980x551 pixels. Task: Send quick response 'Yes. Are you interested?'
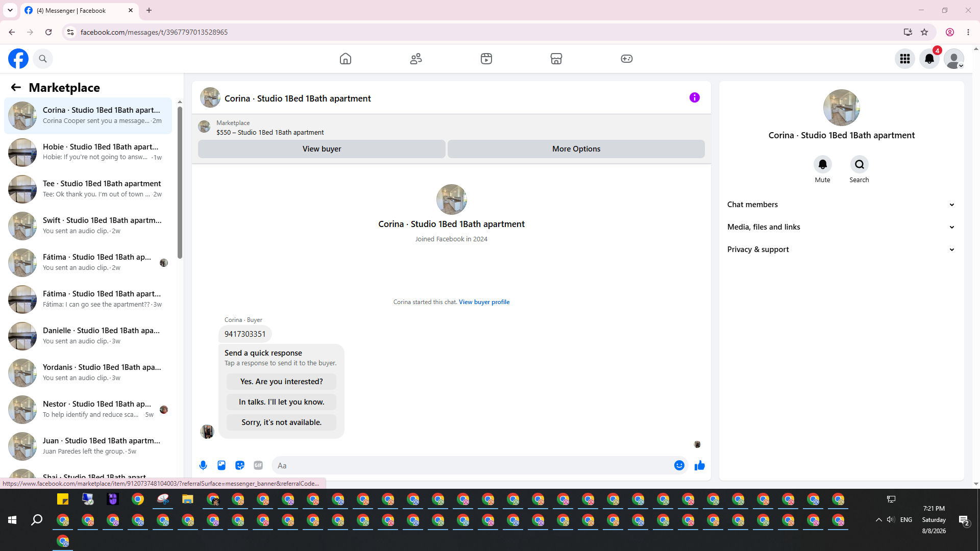(282, 382)
